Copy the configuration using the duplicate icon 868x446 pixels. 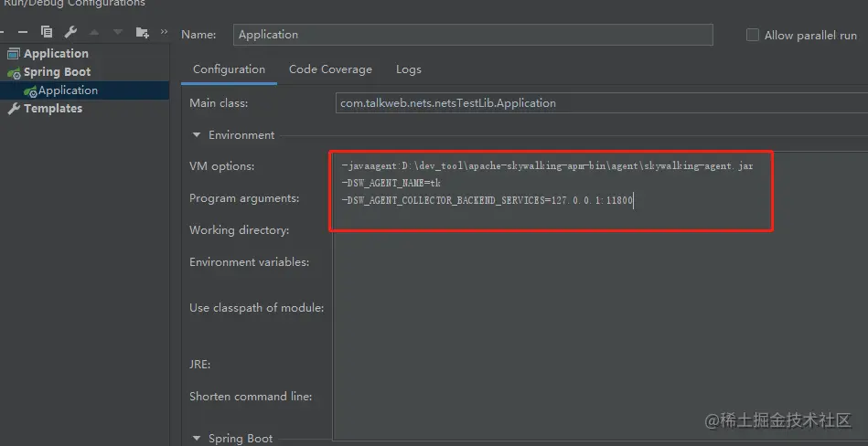[47, 32]
